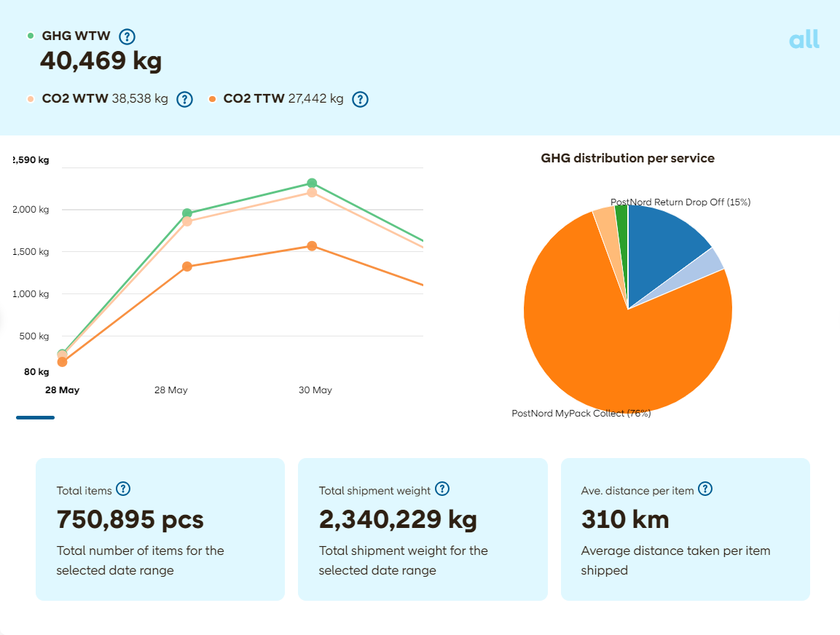Viewport: 840px width, 635px height.
Task: Click the help icon next to GHG WTW
Action: (127, 36)
